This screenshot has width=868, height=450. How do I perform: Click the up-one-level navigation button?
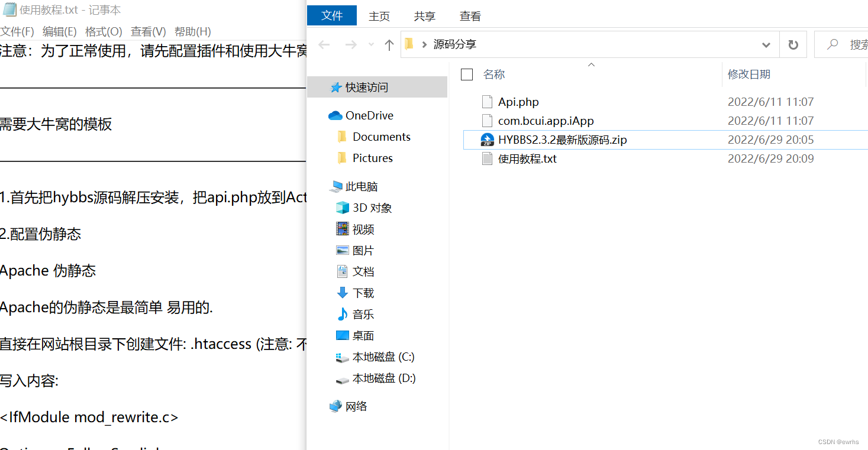click(388, 44)
